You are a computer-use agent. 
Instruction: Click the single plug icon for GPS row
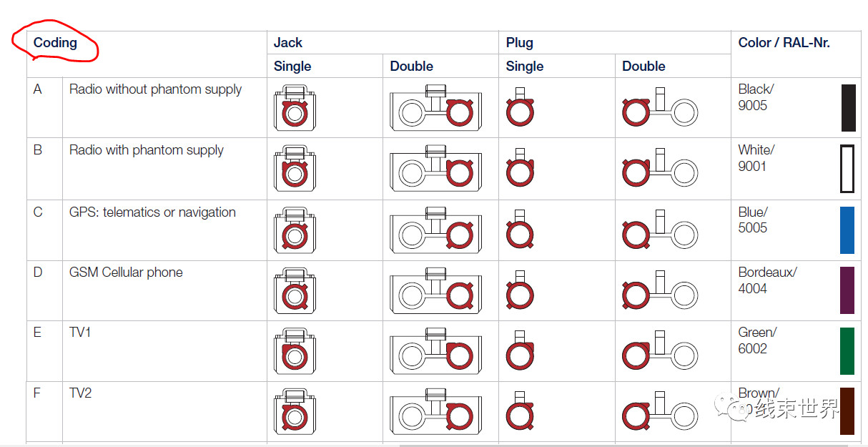tap(520, 230)
